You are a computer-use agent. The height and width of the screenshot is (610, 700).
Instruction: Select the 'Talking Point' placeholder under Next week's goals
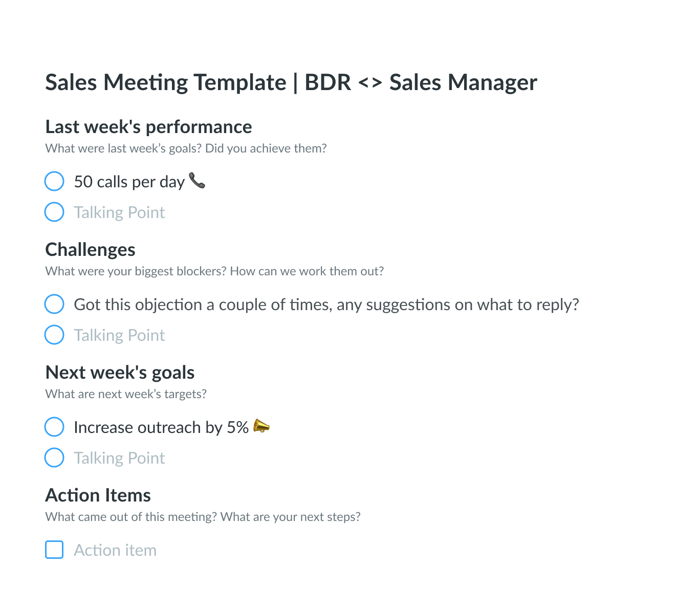tap(119, 458)
